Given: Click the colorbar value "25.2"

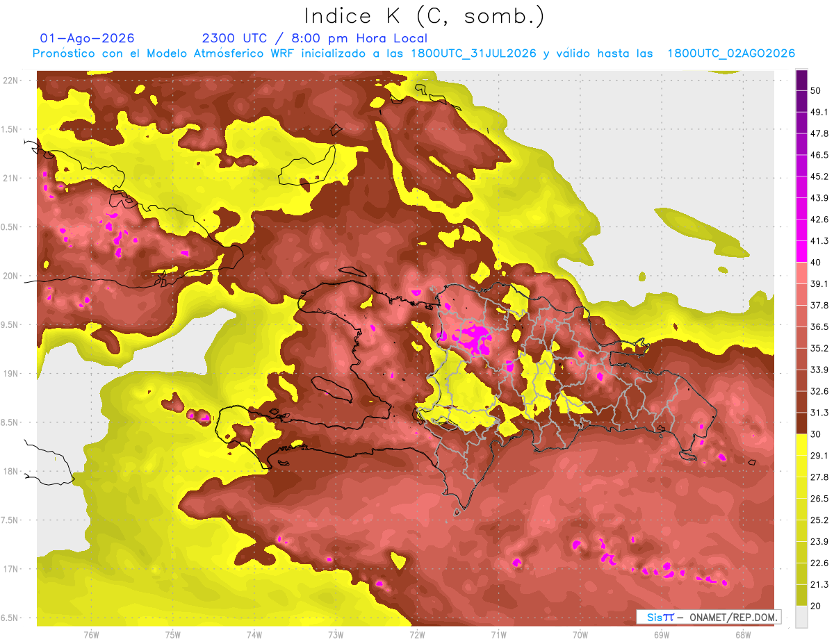Looking at the screenshot, I should [x=819, y=520].
